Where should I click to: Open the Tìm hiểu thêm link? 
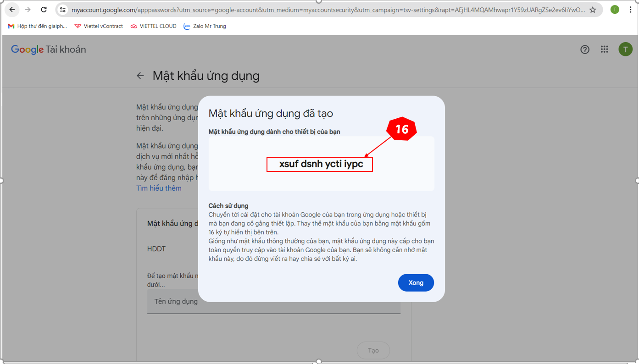tap(159, 188)
